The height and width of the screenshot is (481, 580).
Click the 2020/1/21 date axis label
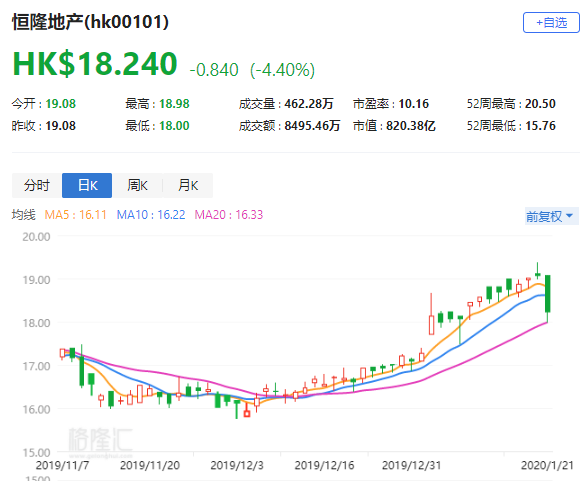click(547, 465)
